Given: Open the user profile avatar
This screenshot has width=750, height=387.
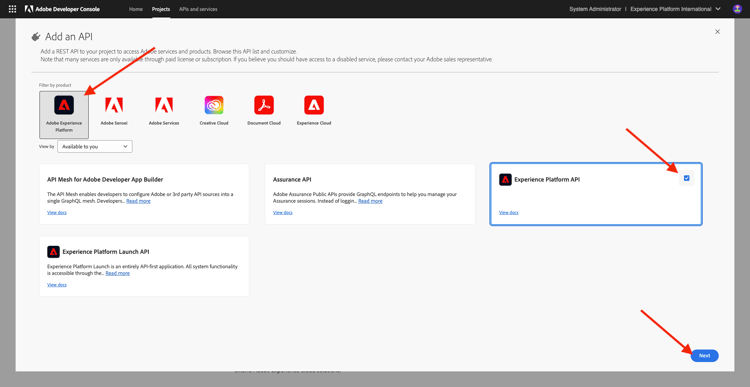Looking at the screenshot, I should click(737, 9).
